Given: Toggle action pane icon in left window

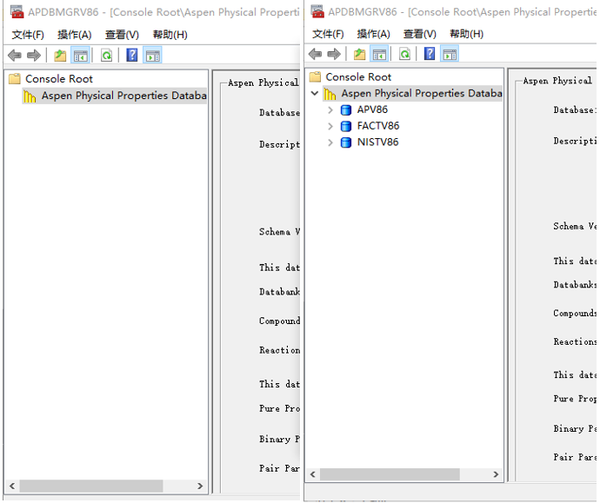Looking at the screenshot, I should 153,56.
